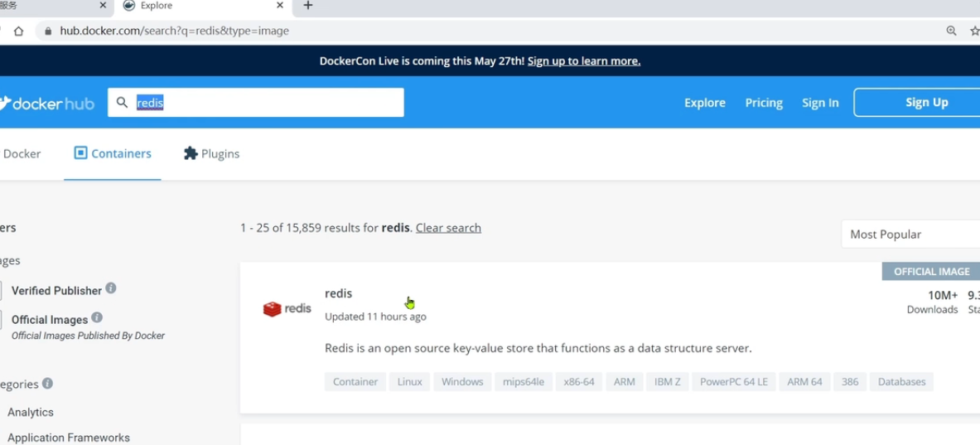
Task: Click the Official Images info icon
Action: (x=96, y=317)
